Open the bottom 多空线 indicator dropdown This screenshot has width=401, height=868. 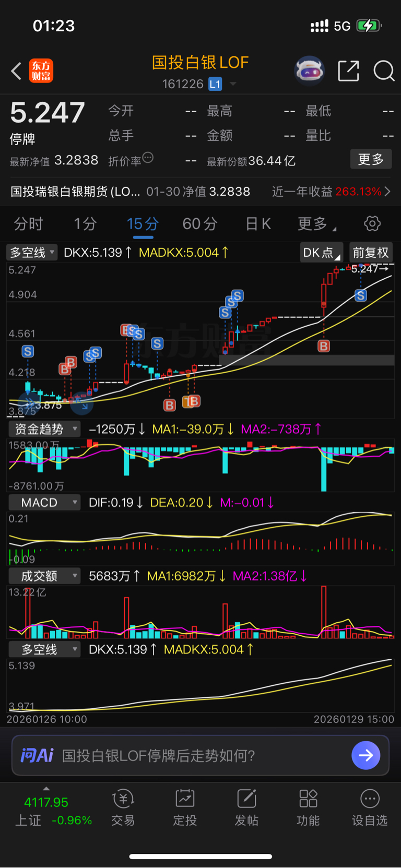45,650
